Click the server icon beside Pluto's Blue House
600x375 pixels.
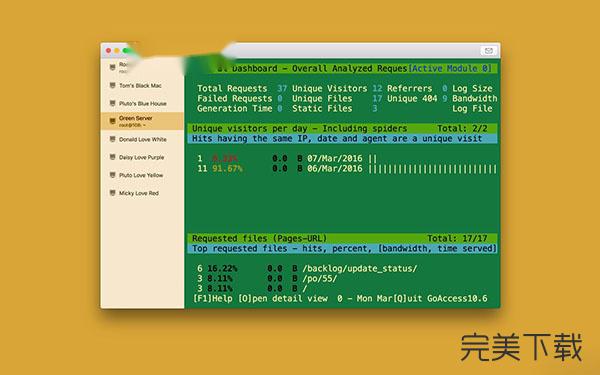pos(112,103)
